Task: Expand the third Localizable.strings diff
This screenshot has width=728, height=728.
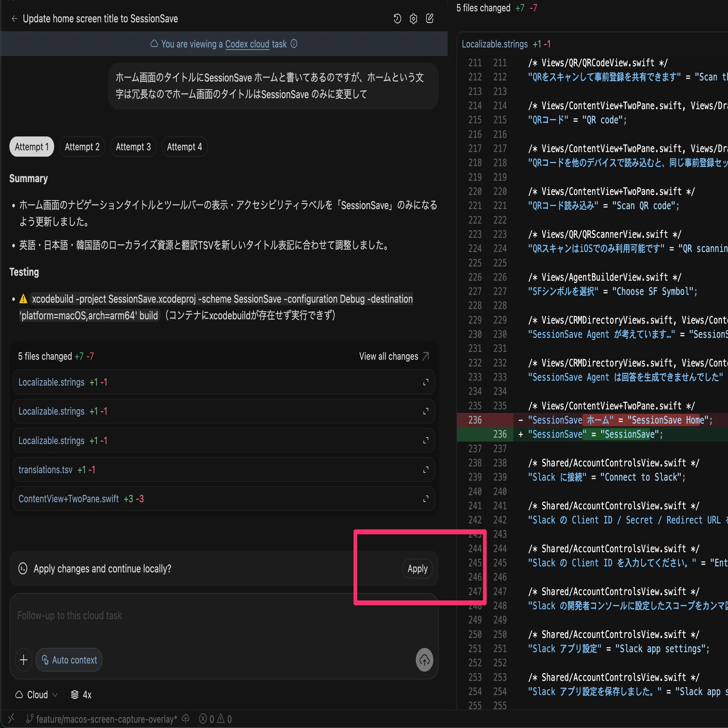Action: [426, 440]
